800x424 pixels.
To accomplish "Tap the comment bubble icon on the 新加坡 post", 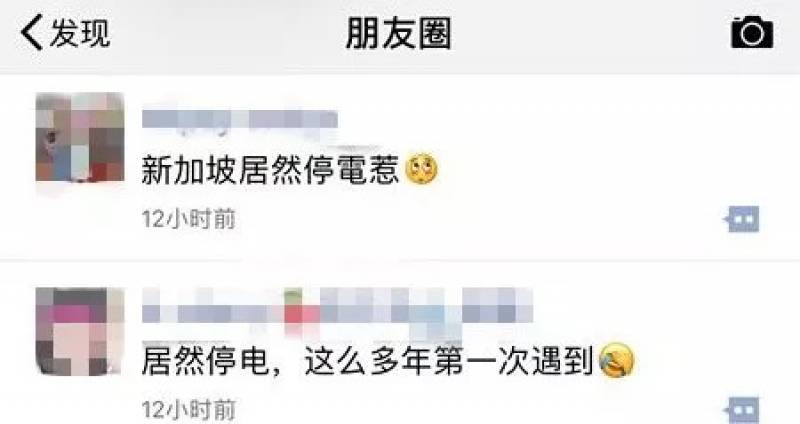I will [x=742, y=219].
